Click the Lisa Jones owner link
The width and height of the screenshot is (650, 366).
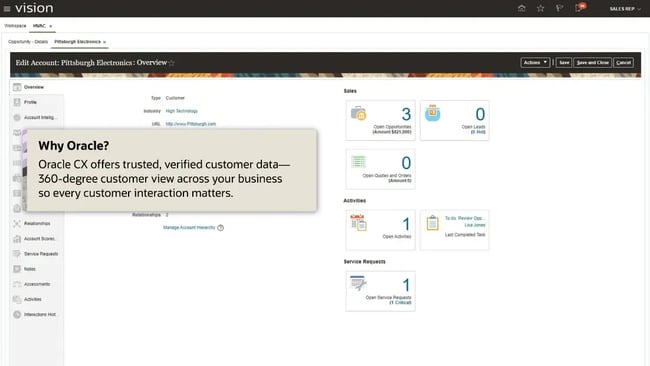click(475, 225)
